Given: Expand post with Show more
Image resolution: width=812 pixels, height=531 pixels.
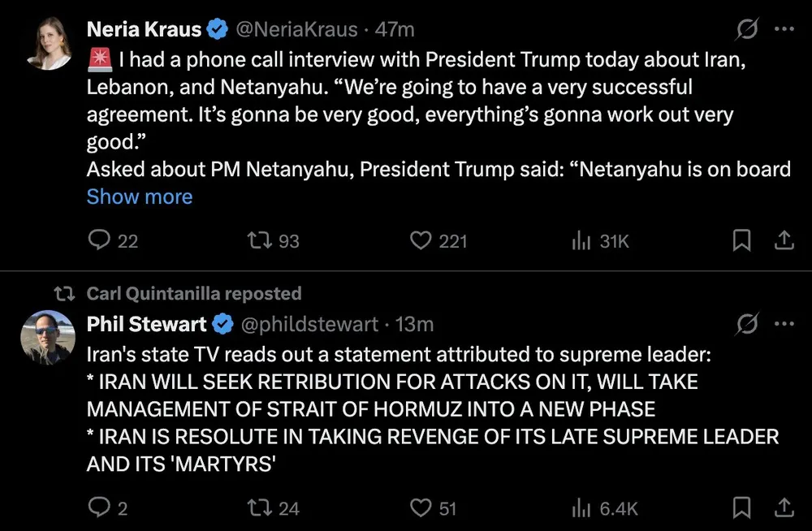Looking at the screenshot, I should pos(140,196).
